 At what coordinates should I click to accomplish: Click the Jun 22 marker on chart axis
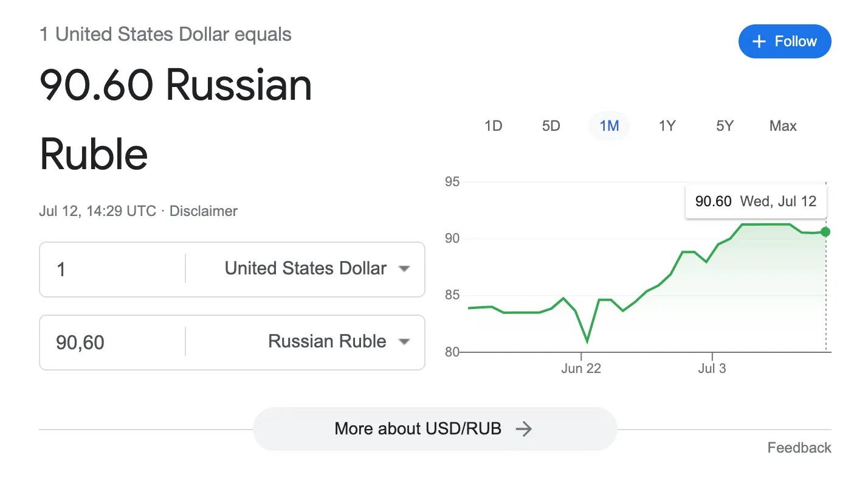click(x=581, y=369)
